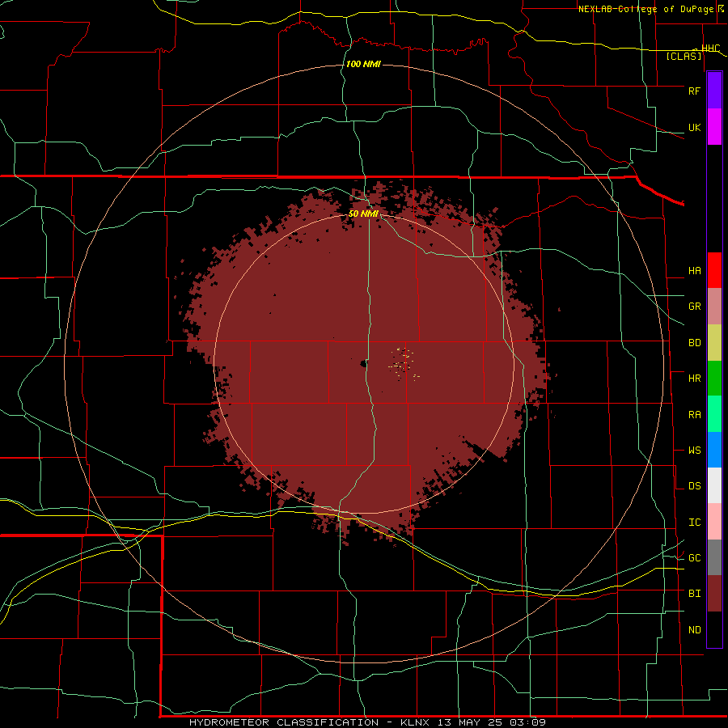Image resolution: width=728 pixels, height=728 pixels.
Task: Click the 03:09 timestamp
Action: [x=527, y=722]
